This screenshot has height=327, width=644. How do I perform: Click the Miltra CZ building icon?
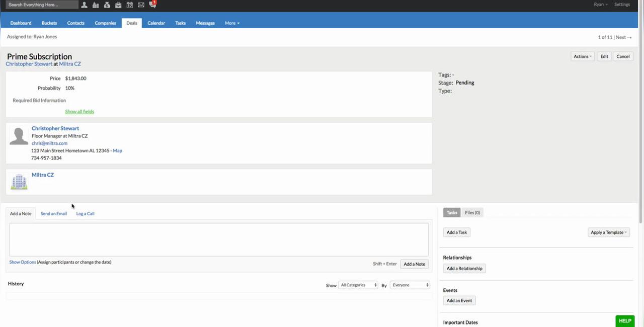click(19, 182)
